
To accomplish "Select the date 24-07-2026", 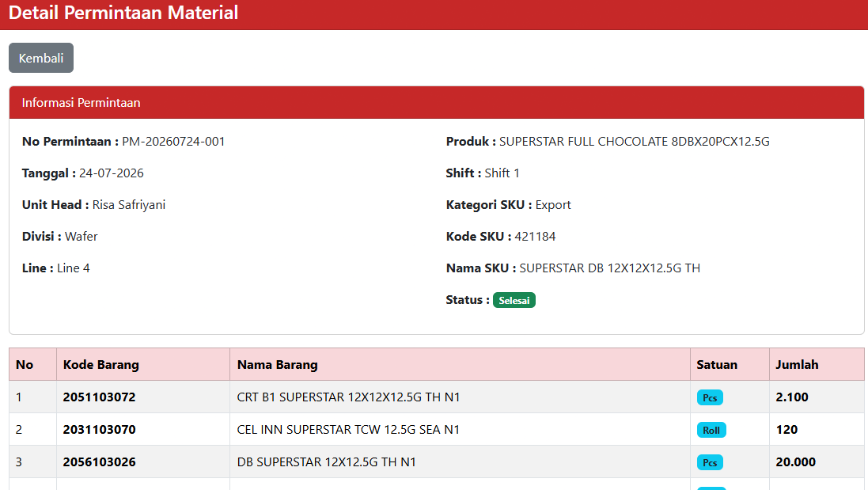I will (x=112, y=173).
